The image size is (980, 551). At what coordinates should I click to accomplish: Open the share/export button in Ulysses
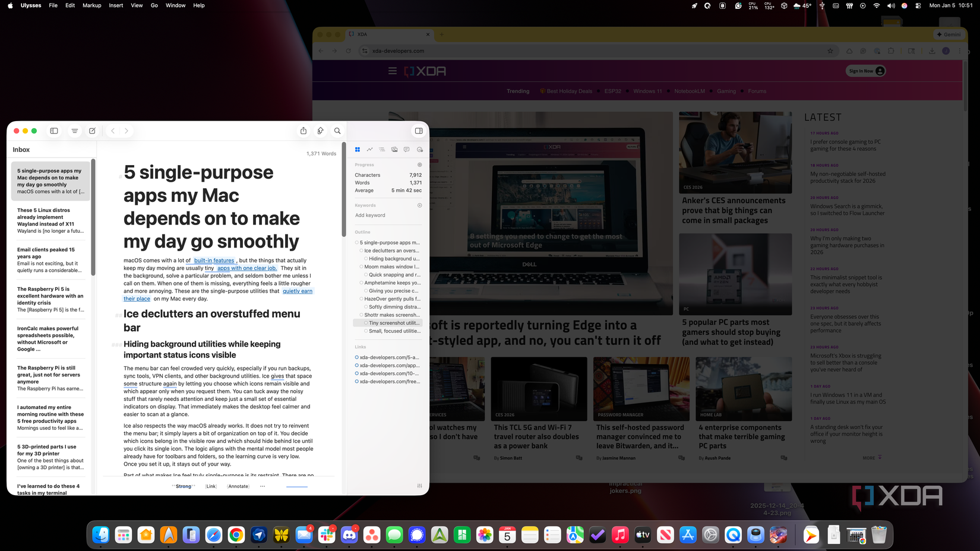(x=304, y=131)
